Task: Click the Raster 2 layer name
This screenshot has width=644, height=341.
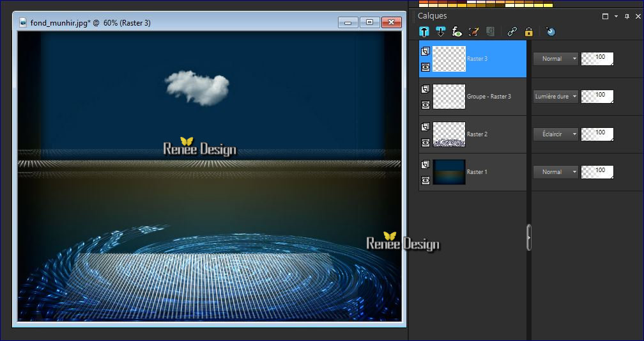Action: pos(477,134)
